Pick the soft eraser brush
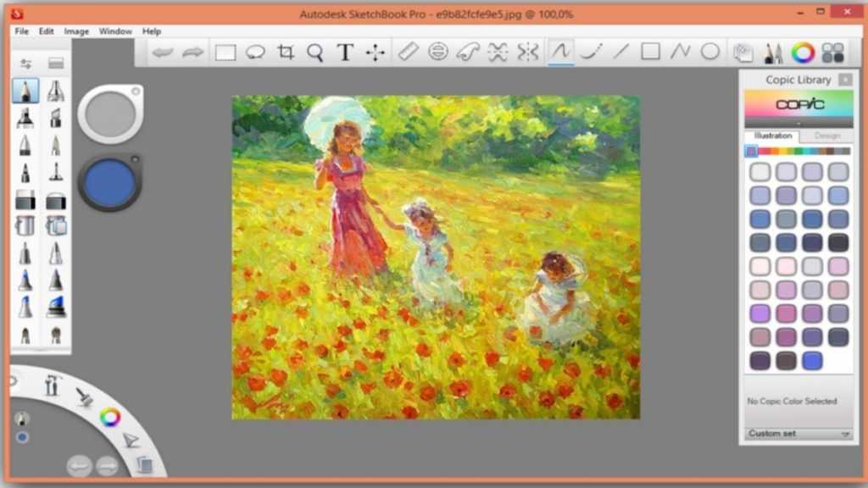868x488 pixels. tap(56, 200)
